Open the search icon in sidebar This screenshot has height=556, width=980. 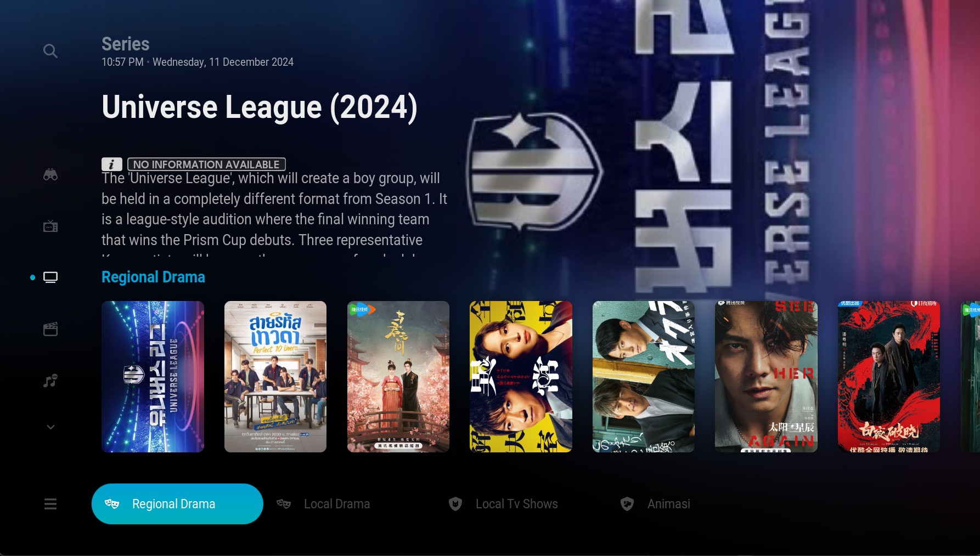[x=50, y=51]
